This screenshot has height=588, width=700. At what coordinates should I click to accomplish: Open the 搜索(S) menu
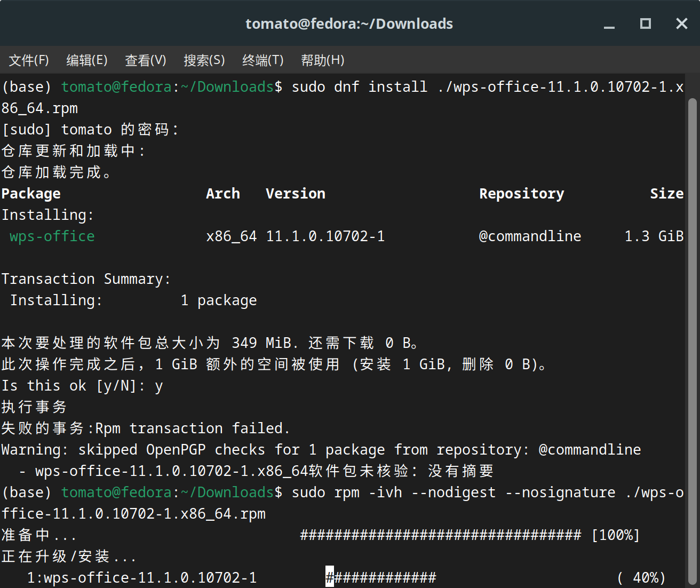tap(204, 60)
